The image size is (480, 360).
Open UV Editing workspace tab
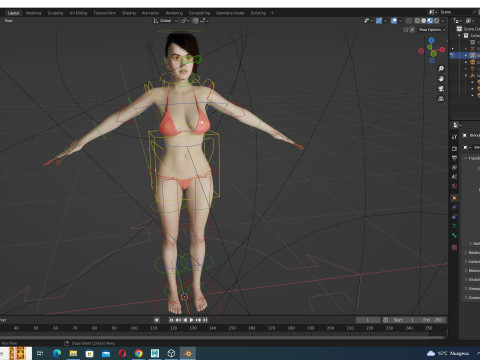point(78,13)
